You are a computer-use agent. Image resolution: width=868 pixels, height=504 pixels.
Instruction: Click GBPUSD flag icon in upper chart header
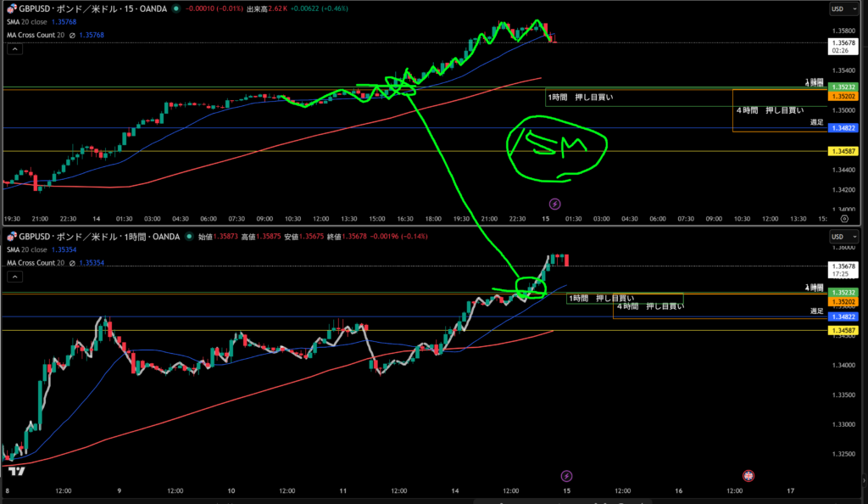(12, 8)
